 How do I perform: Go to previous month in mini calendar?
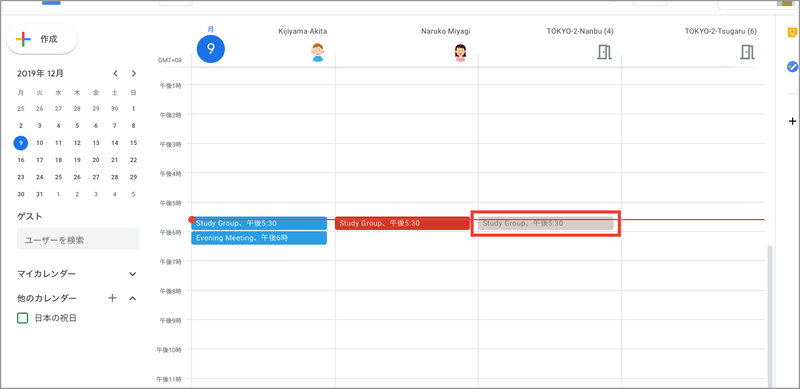115,74
